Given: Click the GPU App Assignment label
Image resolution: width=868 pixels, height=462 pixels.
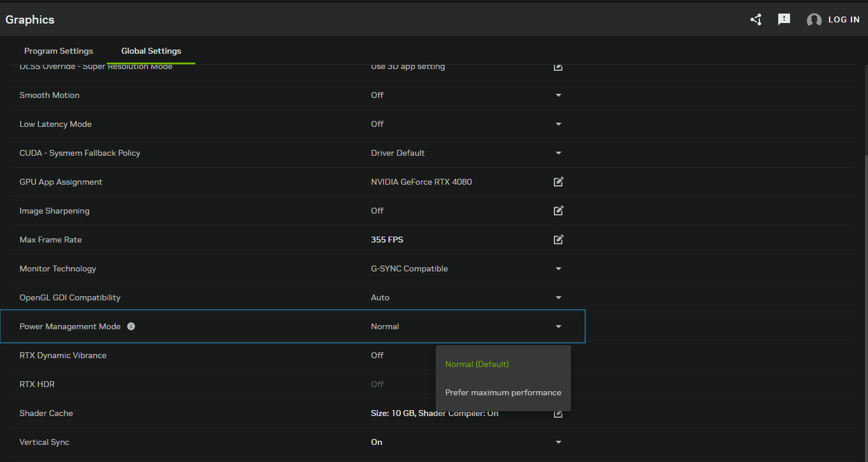Looking at the screenshot, I should click(x=61, y=182).
